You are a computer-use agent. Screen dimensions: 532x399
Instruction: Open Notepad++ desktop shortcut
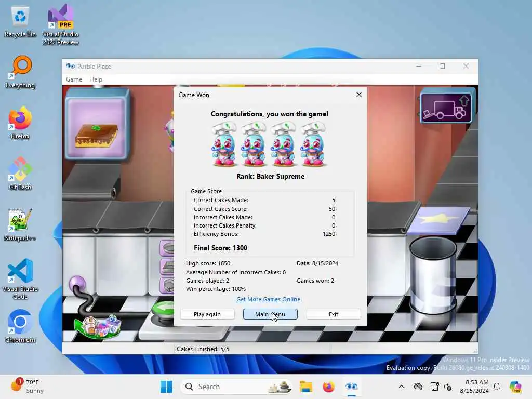(x=20, y=224)
